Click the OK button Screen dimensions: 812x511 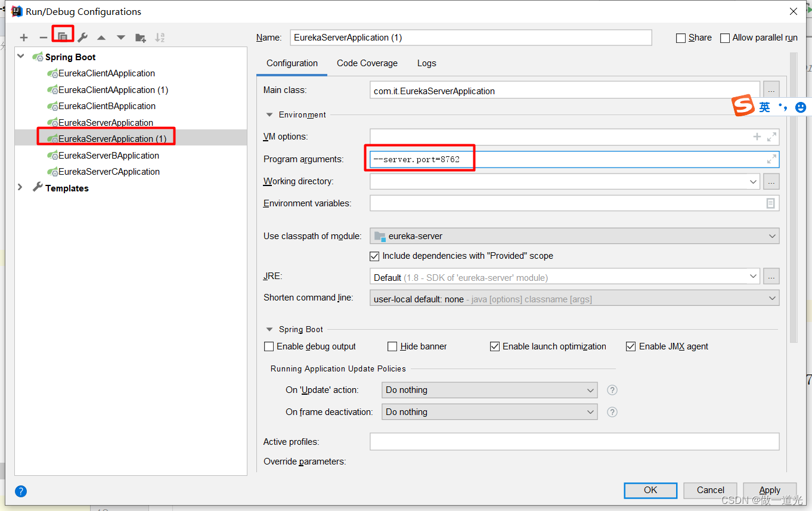pyautogui.click(x=650, y=490)
